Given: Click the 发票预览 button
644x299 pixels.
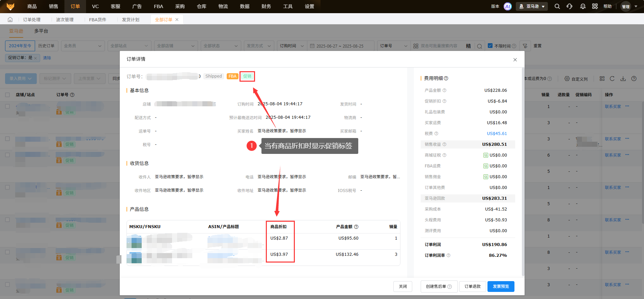Looking at the screenshot, I should pyautogui.click(x=501, y=287).
